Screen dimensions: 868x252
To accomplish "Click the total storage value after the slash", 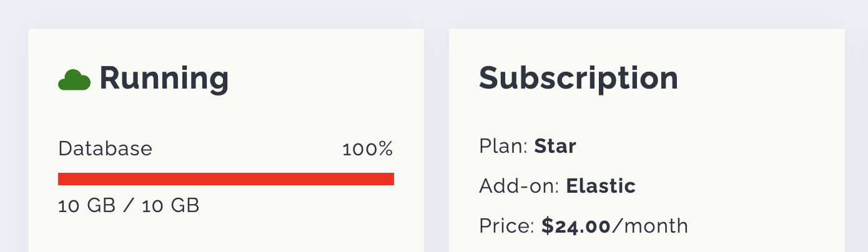I will [170, 206].
